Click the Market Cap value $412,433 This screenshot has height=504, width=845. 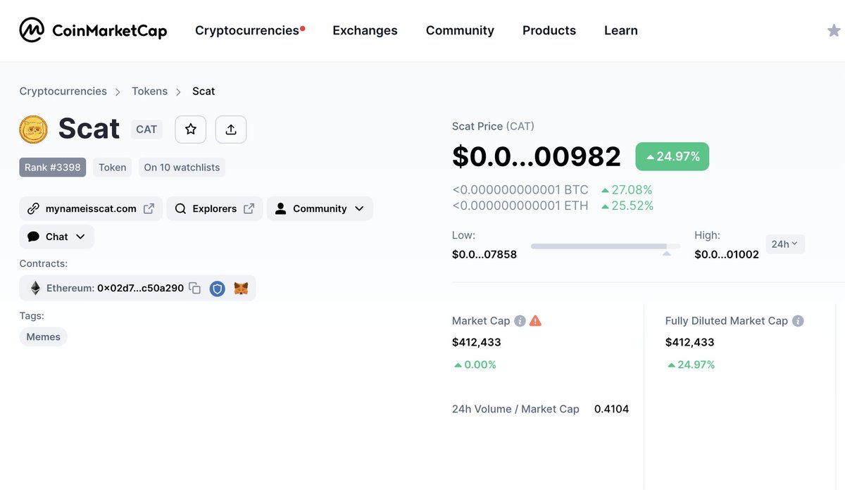click(x=477, y=342)
